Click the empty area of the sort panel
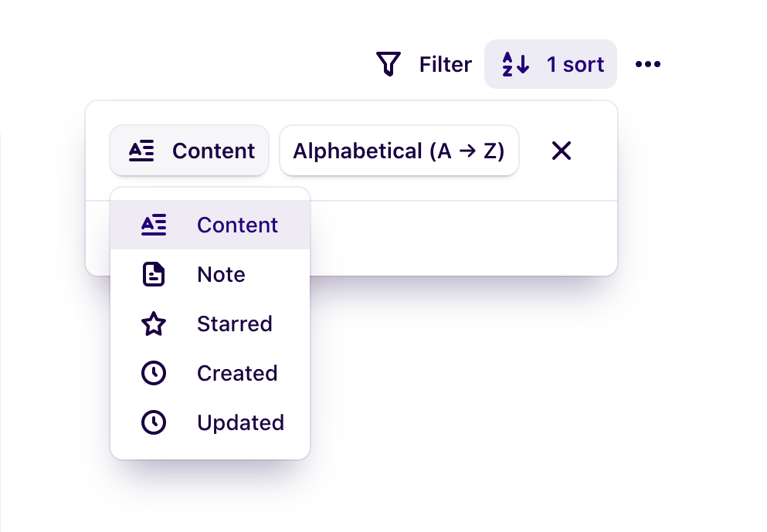The width and height of the screenshot is (767, 532). pyautogui.click(x=463, y=238)
